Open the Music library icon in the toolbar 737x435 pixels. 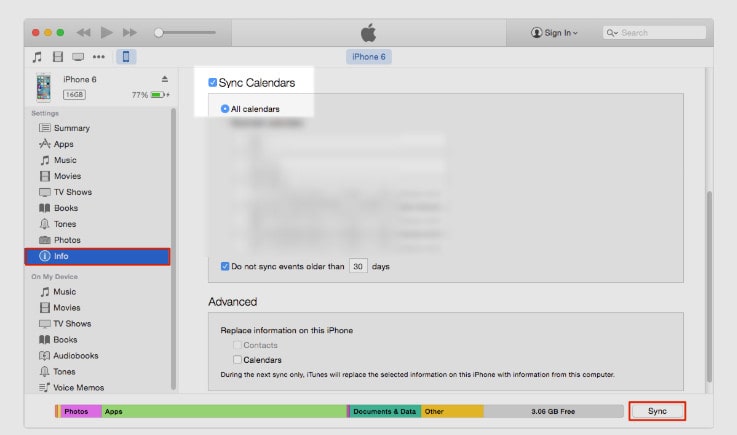click(x=37, y=57)
